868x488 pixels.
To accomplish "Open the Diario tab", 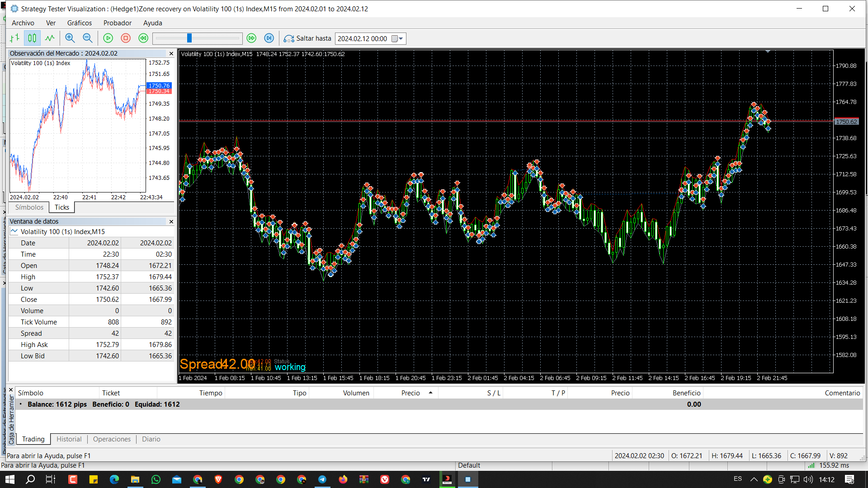I will click(x=151, y=439).
